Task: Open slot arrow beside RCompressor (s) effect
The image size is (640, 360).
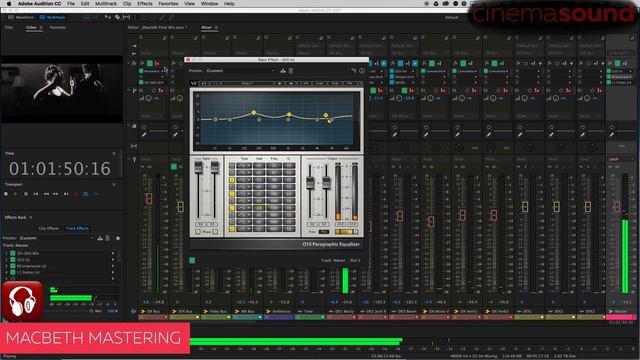Action: click(x=113, y=266)
